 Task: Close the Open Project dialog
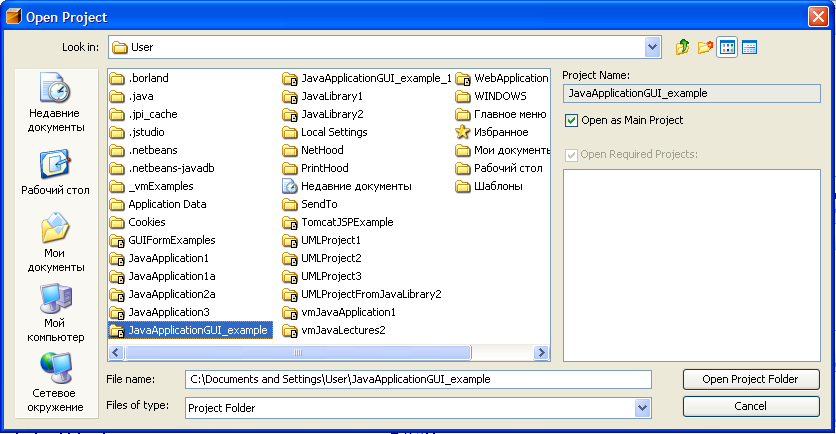pos(818,17)
